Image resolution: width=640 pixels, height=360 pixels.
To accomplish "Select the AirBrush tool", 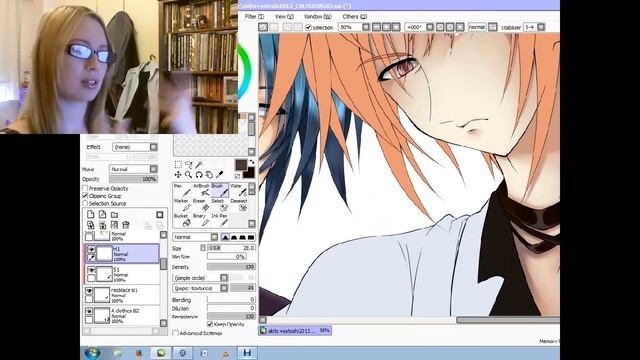I will coord(201,190).
